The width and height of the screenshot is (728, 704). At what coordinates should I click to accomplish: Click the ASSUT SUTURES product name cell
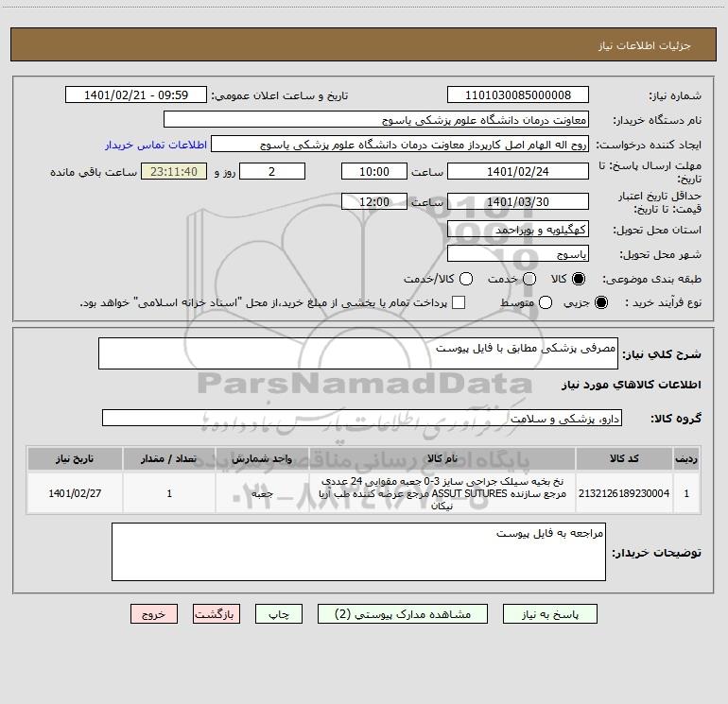[x=442, y=493]
